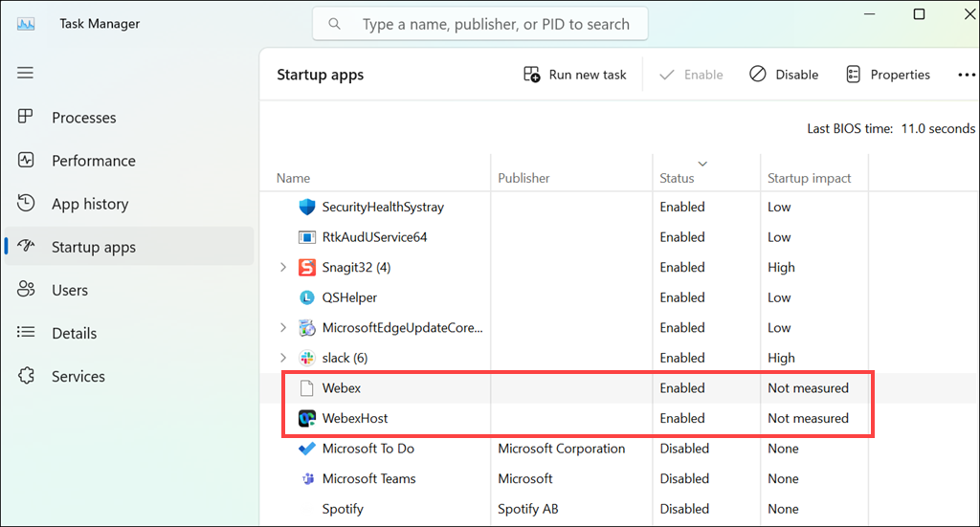This screenshot has height=527, width=980.
Task: Sort by the Startup impact column header
Action: tap(809, 178)
